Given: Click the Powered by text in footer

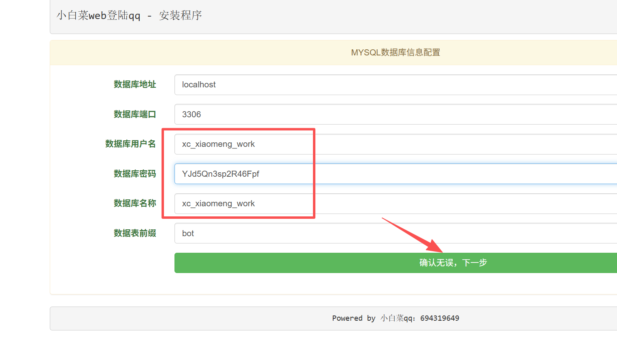Looking at the screenshot, I should pos(353,318).
